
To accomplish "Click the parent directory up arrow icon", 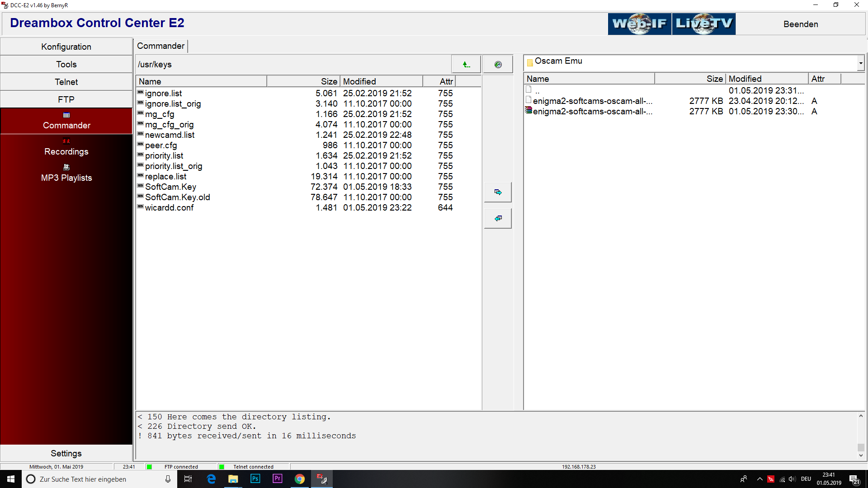I will [466, 65].
